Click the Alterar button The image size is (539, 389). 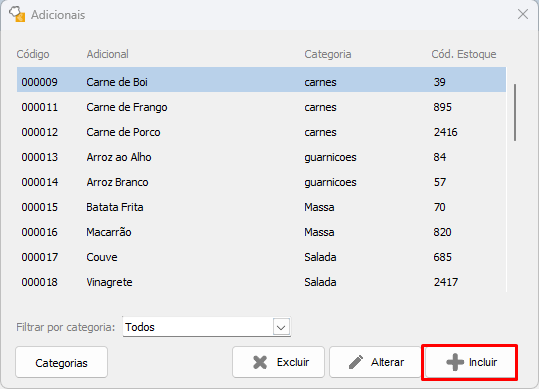point(375,362)
